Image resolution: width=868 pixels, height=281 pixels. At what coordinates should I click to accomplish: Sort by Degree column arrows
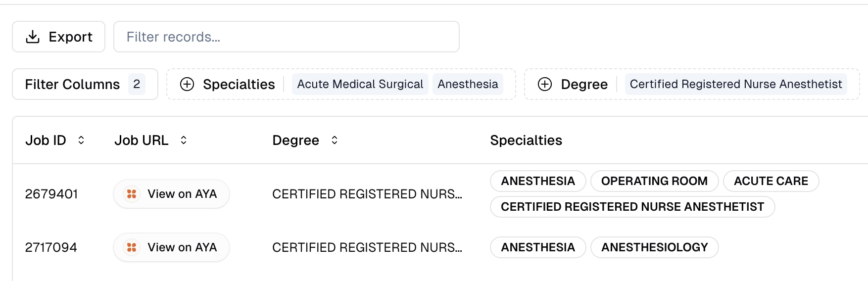[x=335, y=140]
